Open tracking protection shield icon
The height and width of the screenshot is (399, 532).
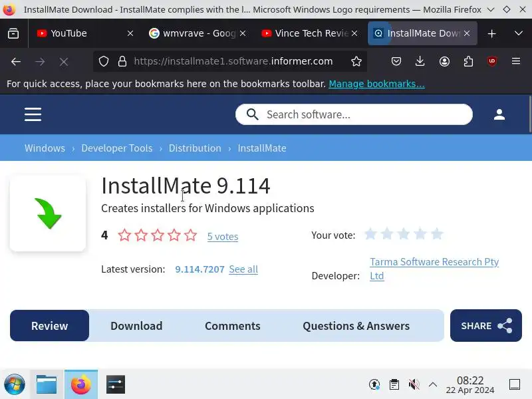pos(104,61)
